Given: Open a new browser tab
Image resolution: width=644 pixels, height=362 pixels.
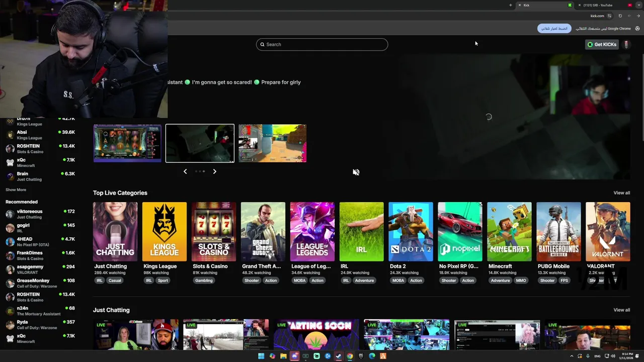Looking at the screenshot, I should (510, 5).
